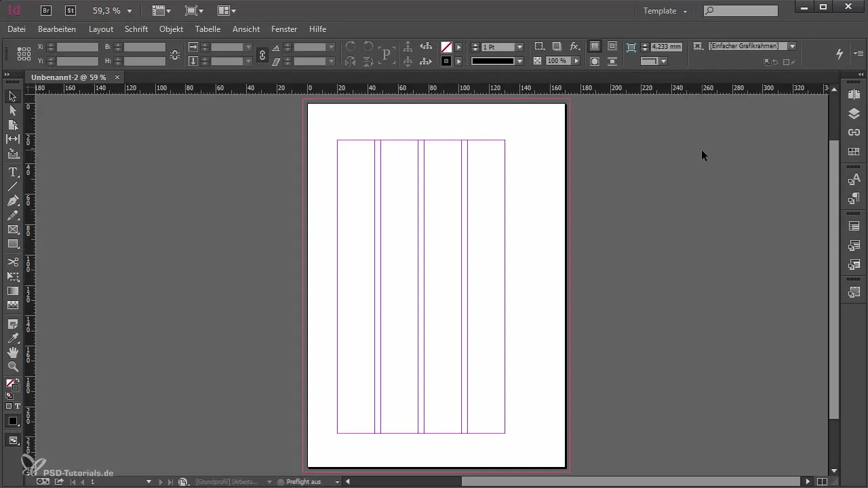Switch screen mode at toolbar bottom
868x488 pixels.
tap(13, 441)
